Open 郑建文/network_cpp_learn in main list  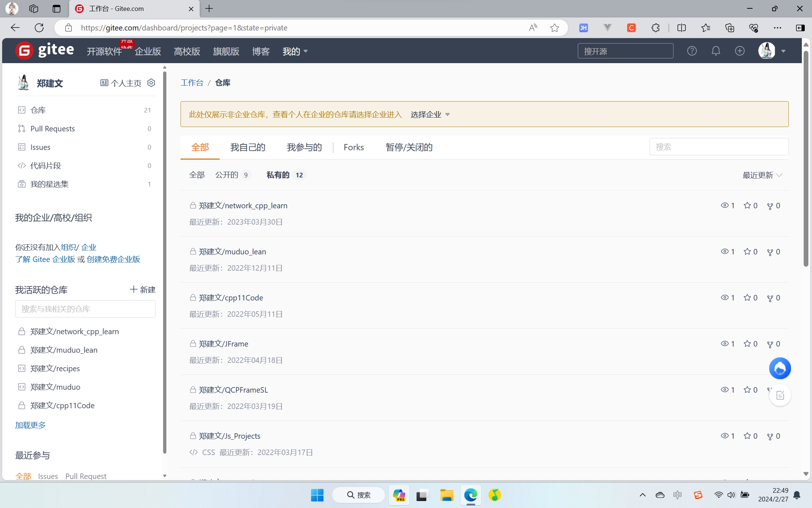243,205
